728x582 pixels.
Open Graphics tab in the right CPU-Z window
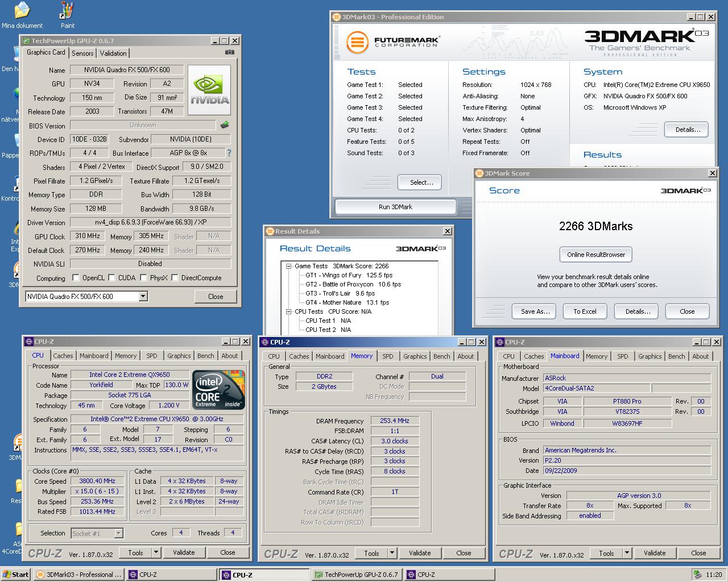[650, 356]
